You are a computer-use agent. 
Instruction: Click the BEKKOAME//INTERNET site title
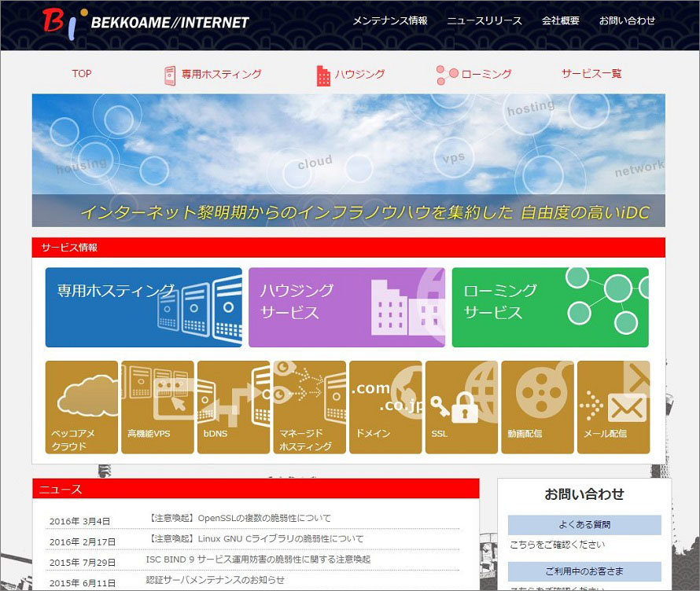coord(170,22)
